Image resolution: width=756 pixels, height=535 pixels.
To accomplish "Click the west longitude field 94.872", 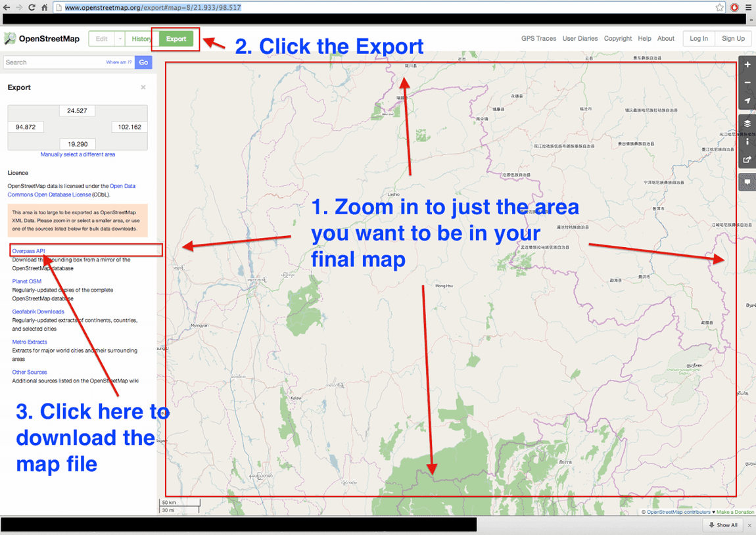I will [x=26, y=128].
